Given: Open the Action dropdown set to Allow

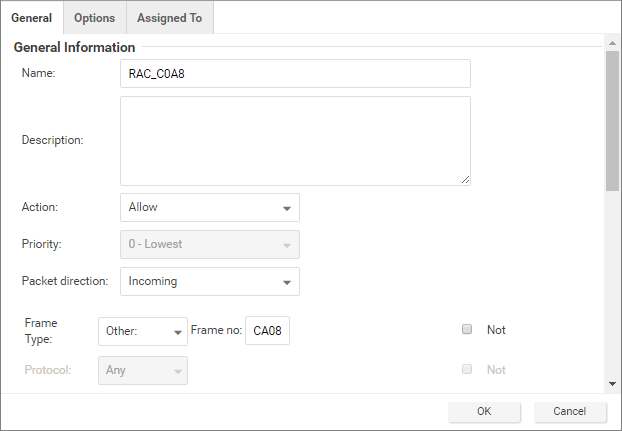Looking at the screenshot, I should (x=209, y=208).
